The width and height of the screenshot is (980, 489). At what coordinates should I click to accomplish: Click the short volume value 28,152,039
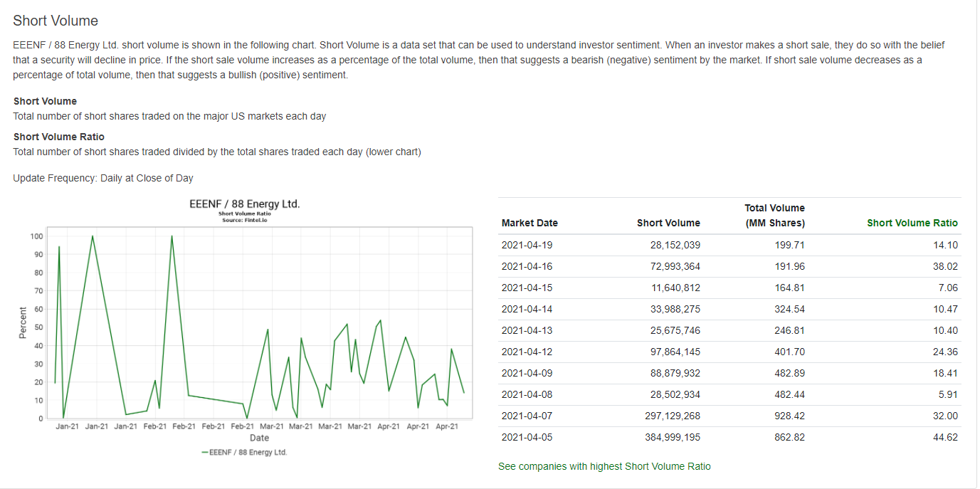pyautogui.click(x=675, y=245)
